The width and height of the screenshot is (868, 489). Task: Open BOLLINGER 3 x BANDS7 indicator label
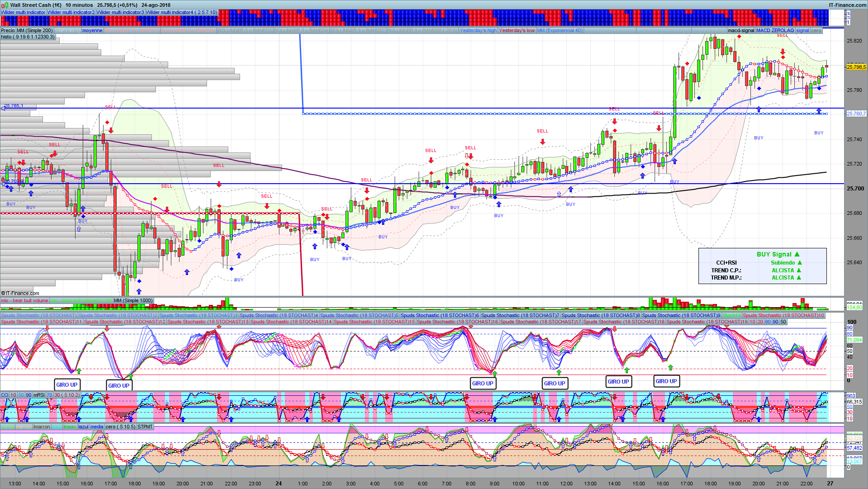[358, 30]
